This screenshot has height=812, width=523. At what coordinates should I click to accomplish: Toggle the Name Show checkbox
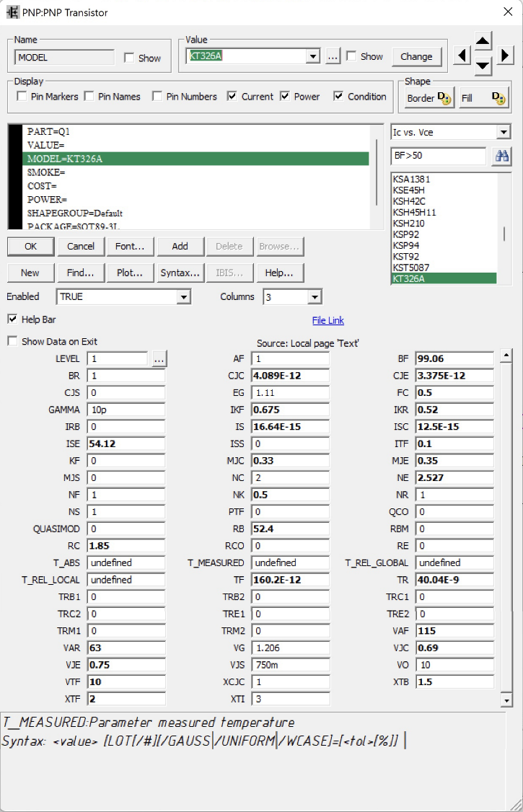click(x=129, y=58)
